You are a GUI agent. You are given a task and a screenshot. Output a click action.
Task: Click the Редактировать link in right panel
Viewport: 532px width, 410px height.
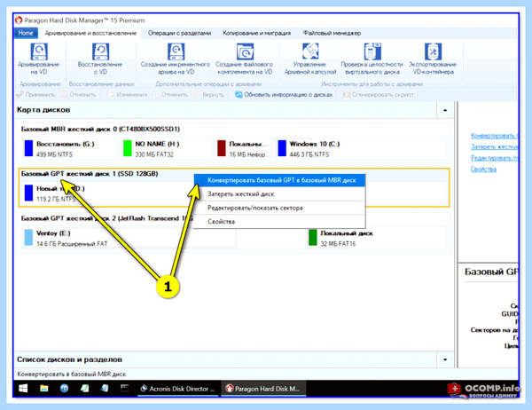tap(495, 158)
